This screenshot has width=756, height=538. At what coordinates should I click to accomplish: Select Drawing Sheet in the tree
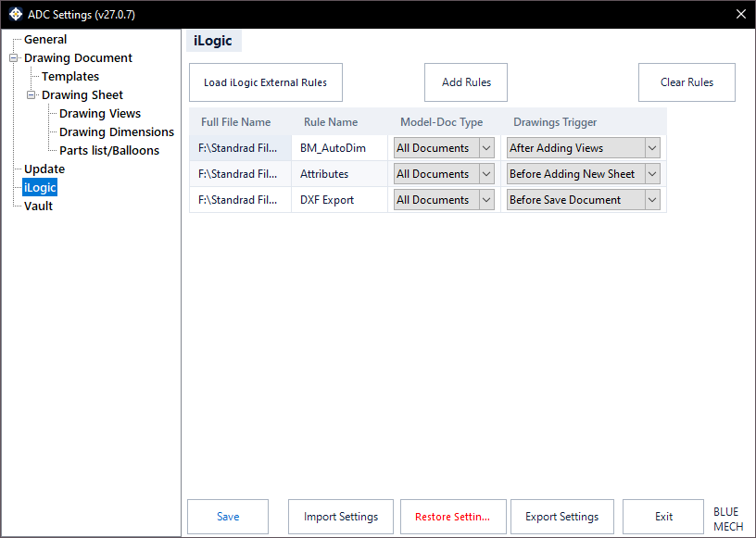click(82, 95)
